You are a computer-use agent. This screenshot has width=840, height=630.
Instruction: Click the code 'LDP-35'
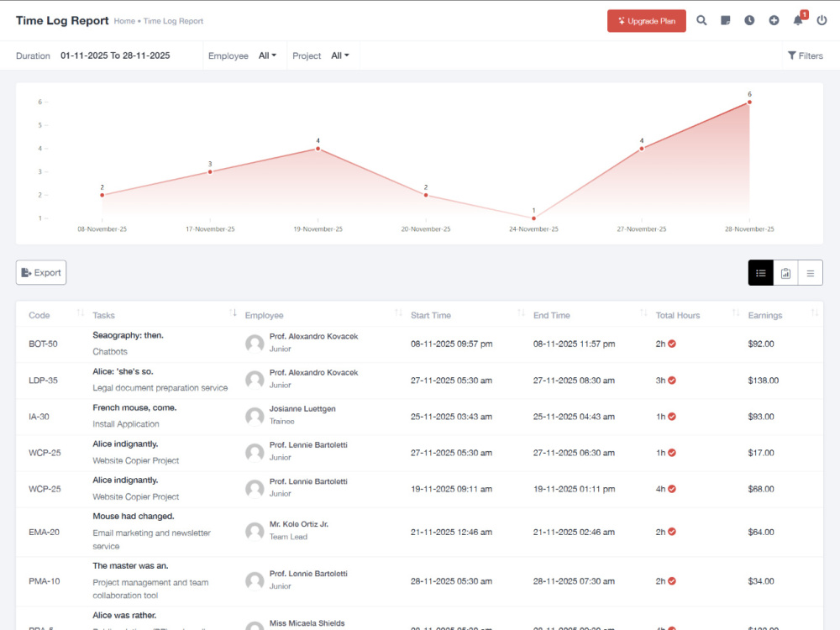point(43,381)
